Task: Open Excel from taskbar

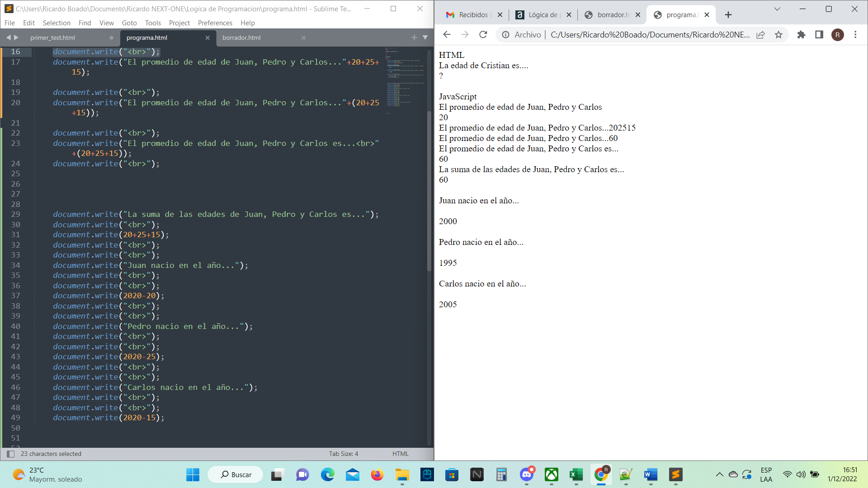Action: click(576, 474)
